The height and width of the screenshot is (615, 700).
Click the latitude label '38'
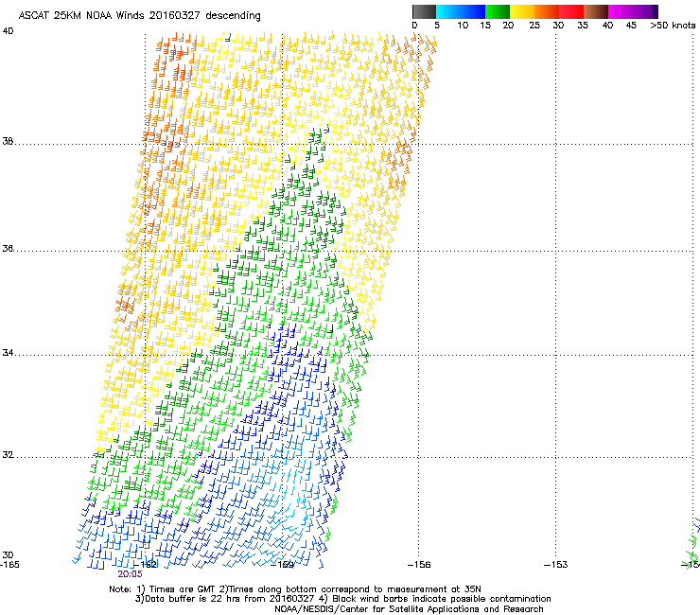[x=8, y=142]
